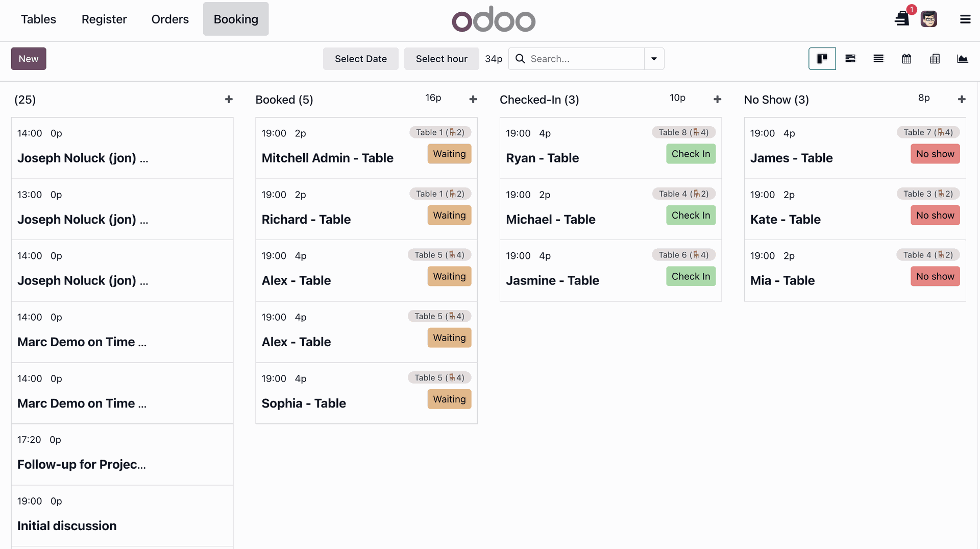Switch to the Calendar view

[906, 59]
